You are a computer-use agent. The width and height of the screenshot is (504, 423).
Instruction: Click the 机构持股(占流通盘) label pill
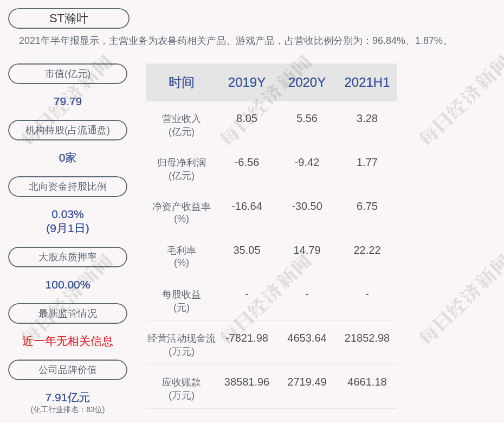[x=68, y=130]
